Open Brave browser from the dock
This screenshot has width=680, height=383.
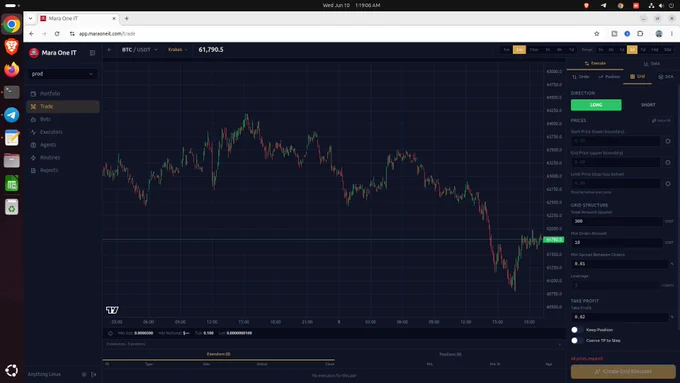[x=12, y=46]
